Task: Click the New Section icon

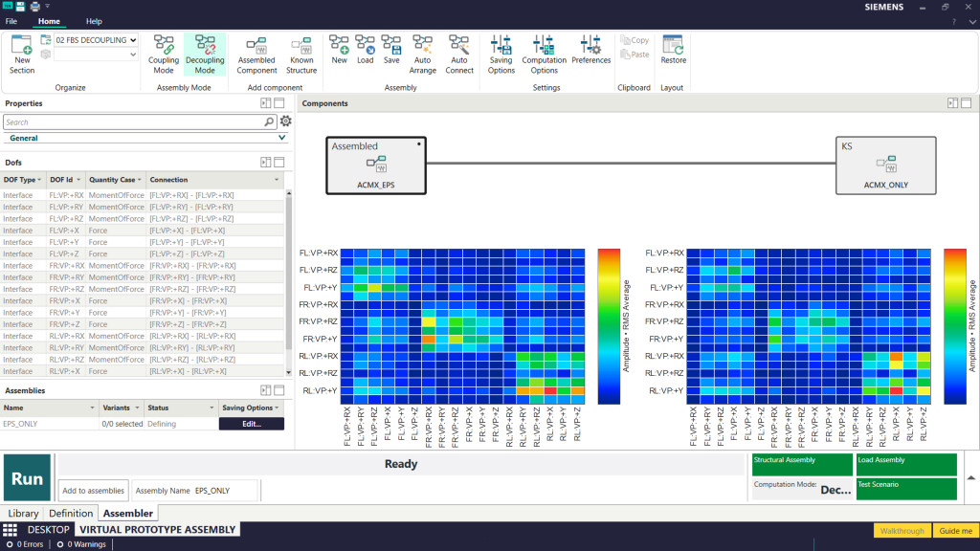Action: click(22, 55)
